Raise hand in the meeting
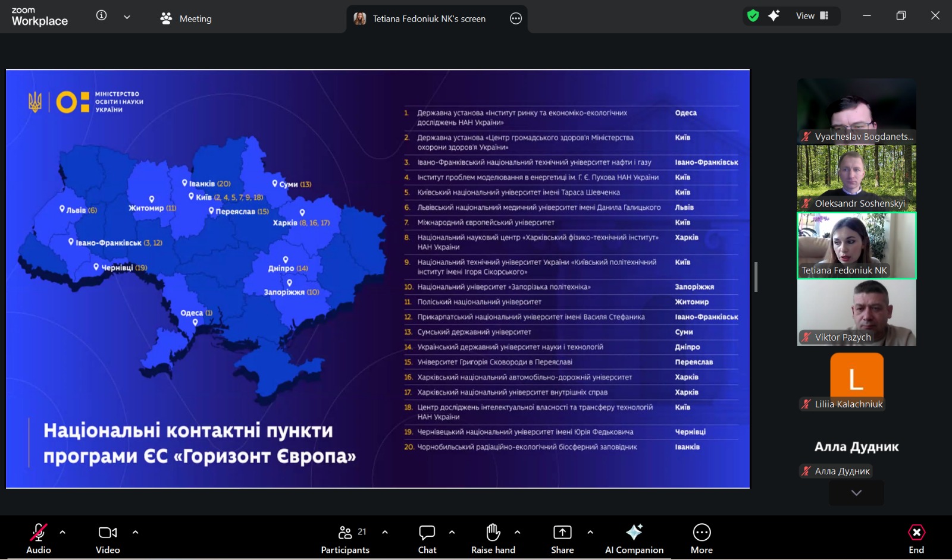 (x=493, y=538)
